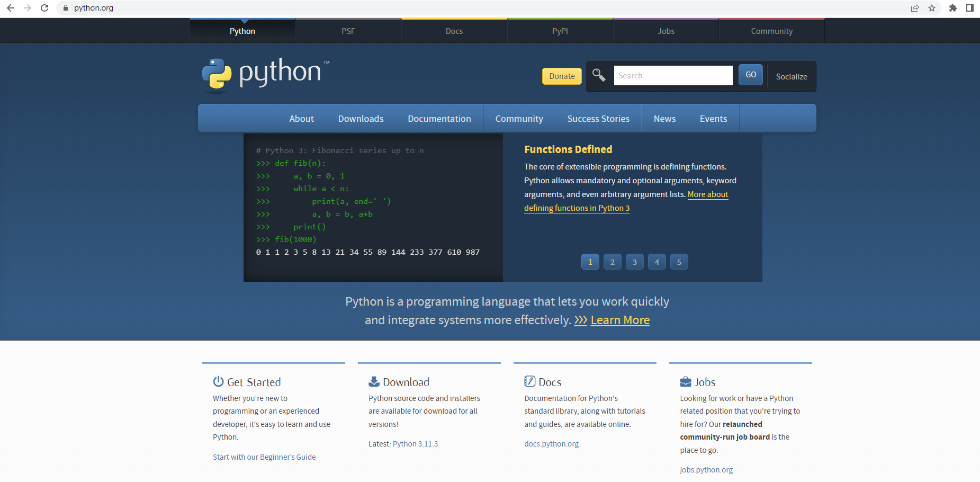This screenshot has height=482, width=980.
Task: Click the Functions Defined heading
Action: [x=568, y=149]
